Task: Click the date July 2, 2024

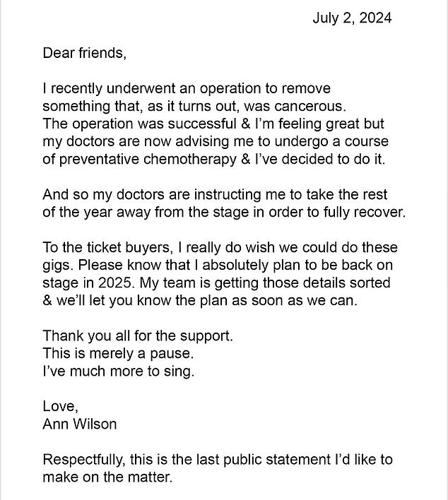Action: click(352, 18)
